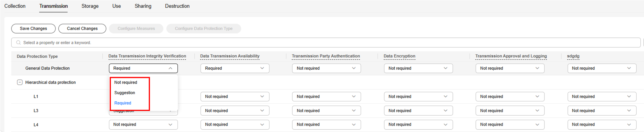Open the Sharing tab
The image size is (644, 132).
click(x=143, y=6)
